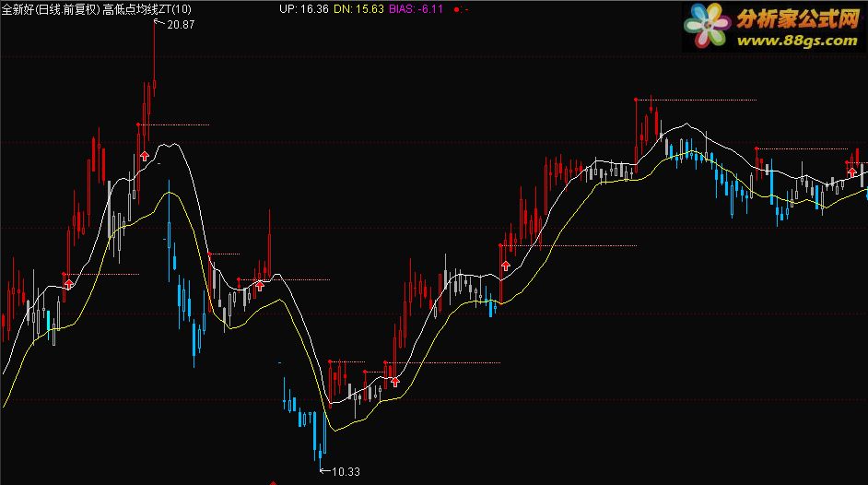Click the 10.33 lowest price label
This screenshot has width=868, height=485.
click(346, 472)
